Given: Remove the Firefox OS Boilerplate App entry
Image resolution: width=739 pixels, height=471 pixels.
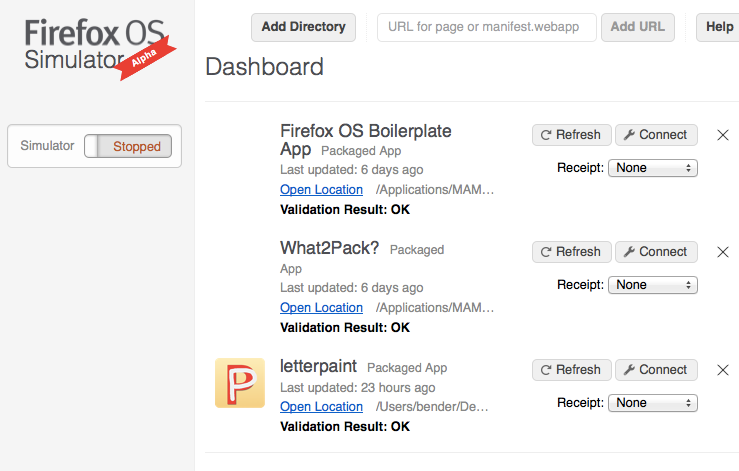Looking at the screenshot, I should coord(723,135).
